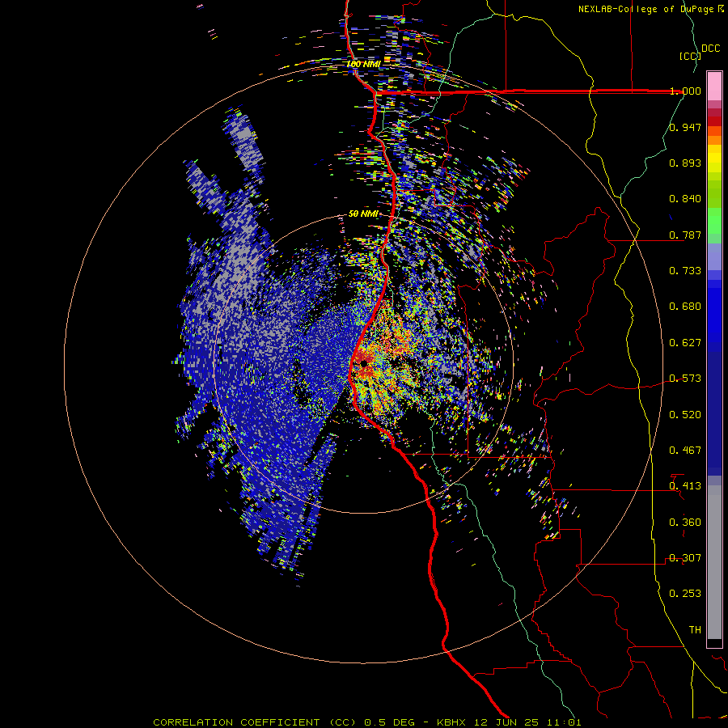Screen dimensions: 728x728
Task: Click the 100 NMI range ring label
Action: pos(363,64)
